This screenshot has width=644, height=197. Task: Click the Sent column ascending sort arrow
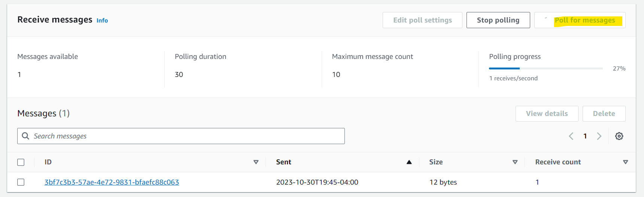point(409,162)
